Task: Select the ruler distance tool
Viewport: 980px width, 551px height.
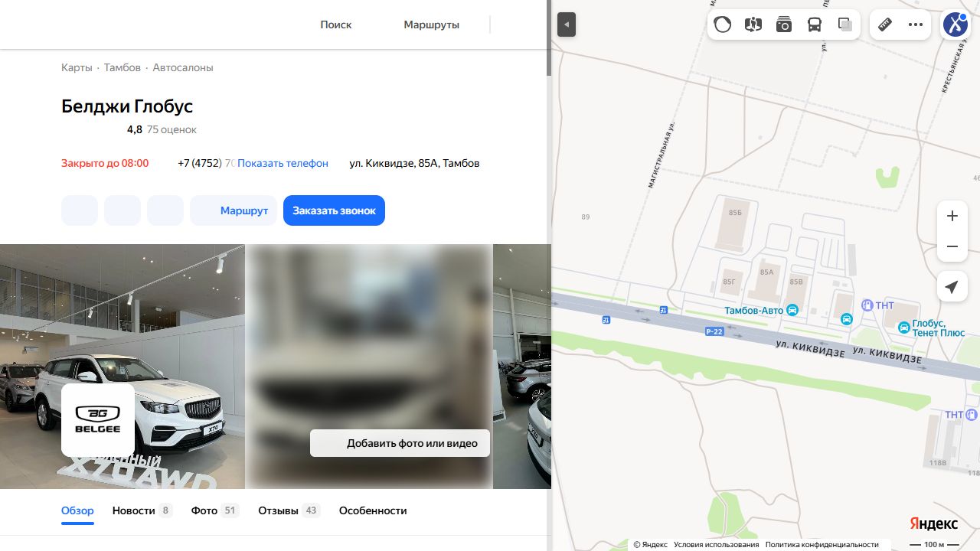Action: click(885, 24)
